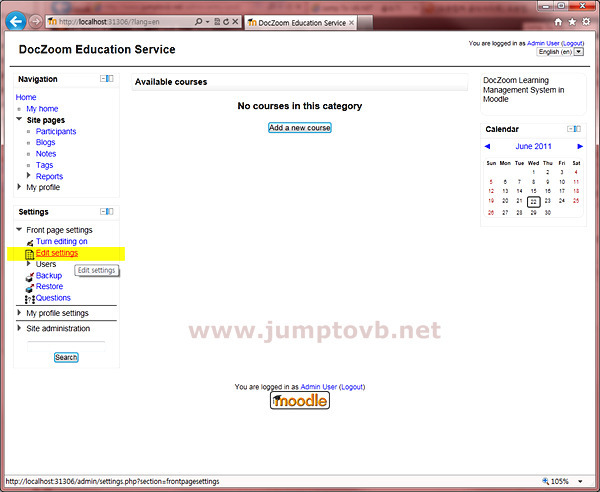Dock the Navigation block to side
600x492 pixels.
tap(110, 78)
